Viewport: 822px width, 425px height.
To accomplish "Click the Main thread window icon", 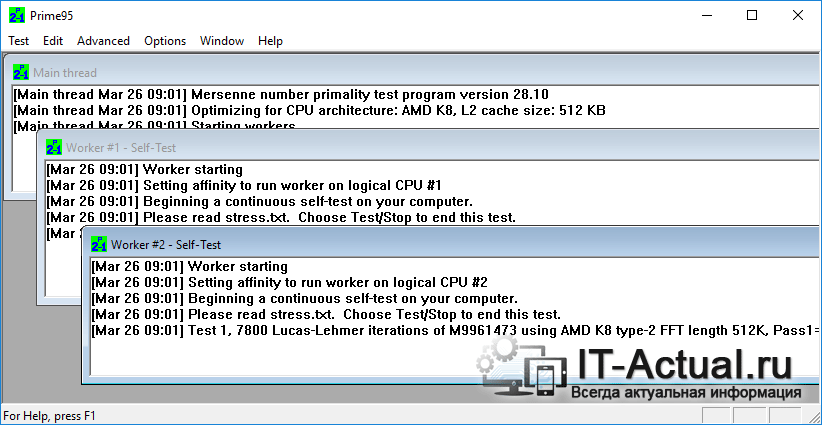I will click(21, 72).
